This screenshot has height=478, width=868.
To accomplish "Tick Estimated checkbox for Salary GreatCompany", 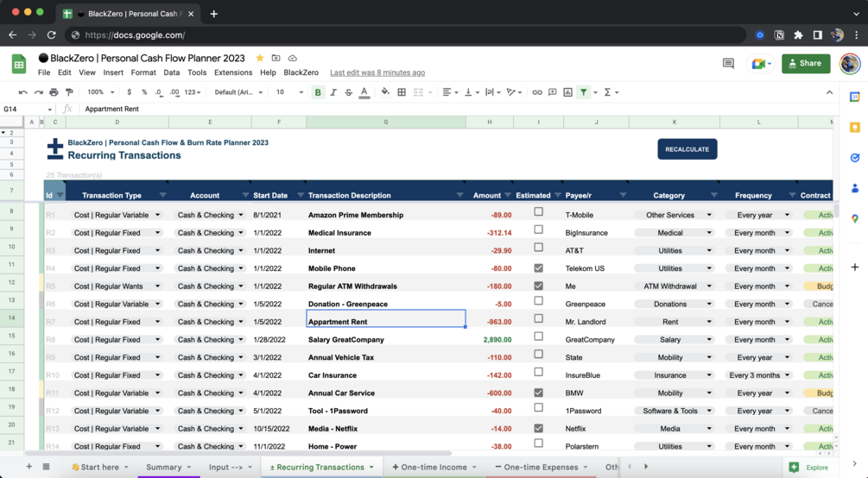I will click(x=538, y=336).
